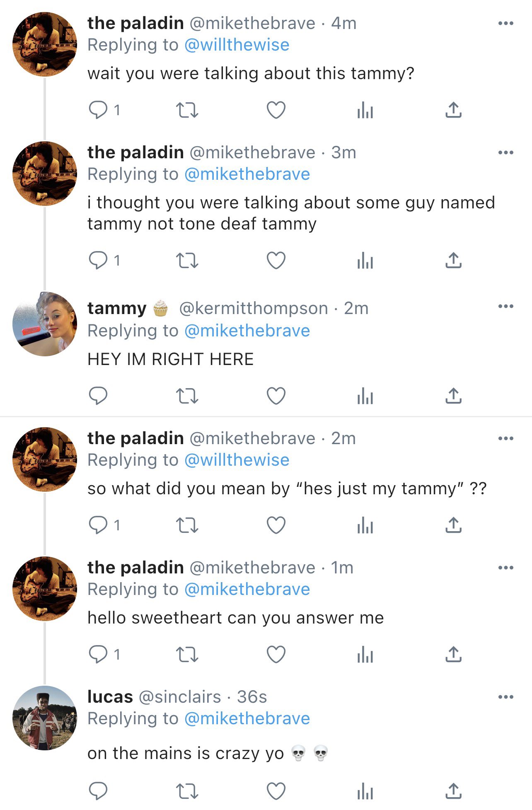Open more options for tammy's tweet
The height and width of the screenshot is (810, 532).
[x=505, y=307]
